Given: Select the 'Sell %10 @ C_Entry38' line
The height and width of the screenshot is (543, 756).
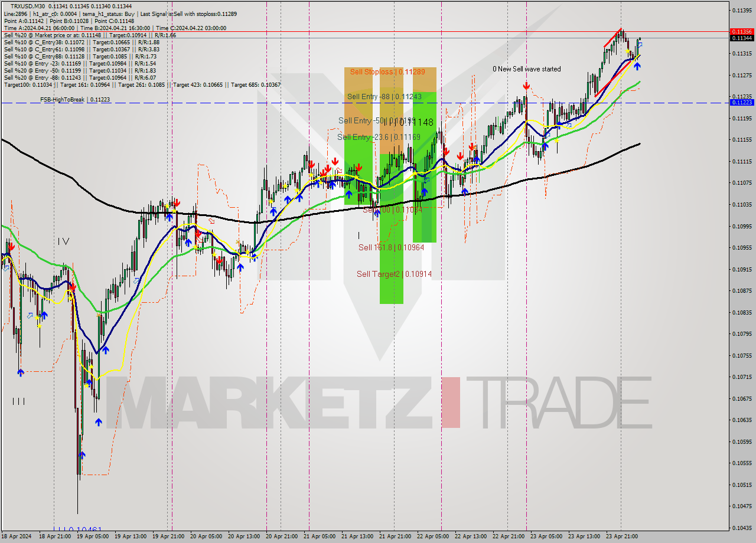Looking at the screenshot, I should [x=82, y=42].
